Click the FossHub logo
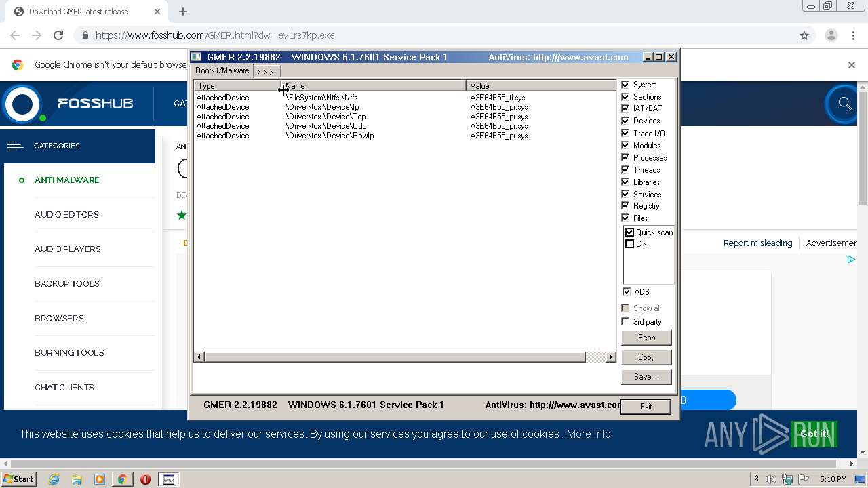Viewport: 868px width, 488px height. 68,104
